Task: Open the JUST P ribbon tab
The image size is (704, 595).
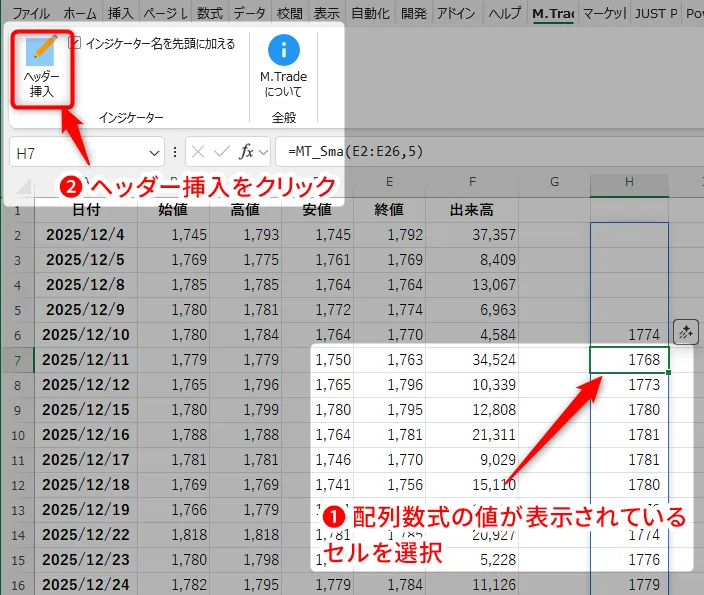Action: [656, 13]
